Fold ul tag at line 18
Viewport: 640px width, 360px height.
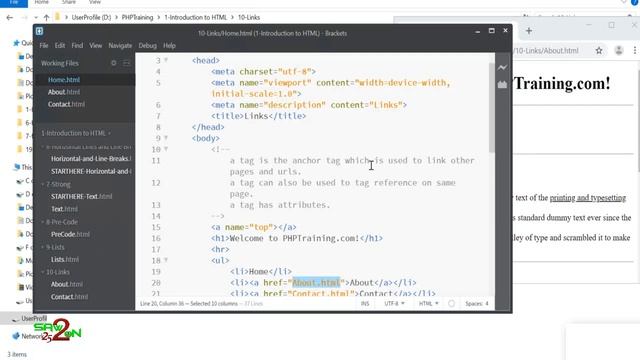pos(166,260)
